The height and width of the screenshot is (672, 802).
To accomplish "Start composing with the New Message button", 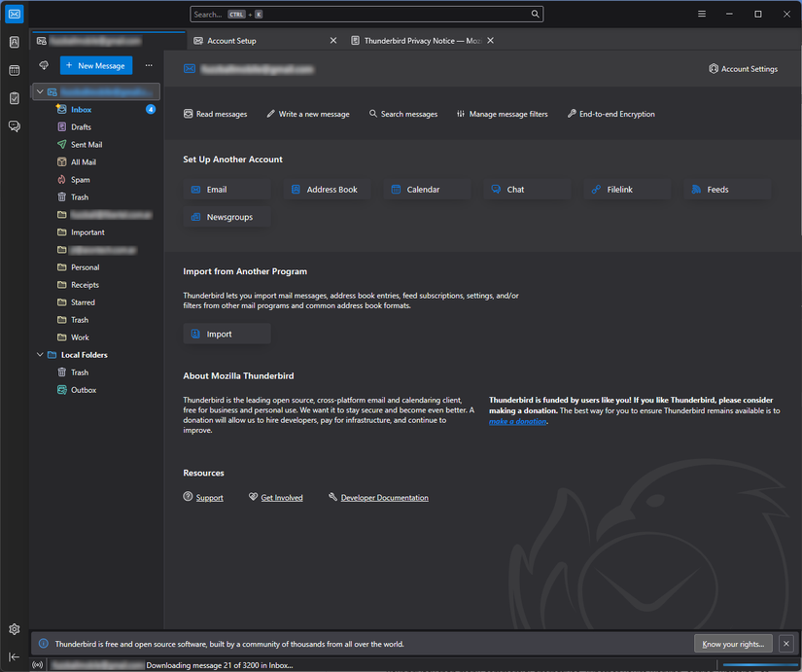I will point(95,65).
